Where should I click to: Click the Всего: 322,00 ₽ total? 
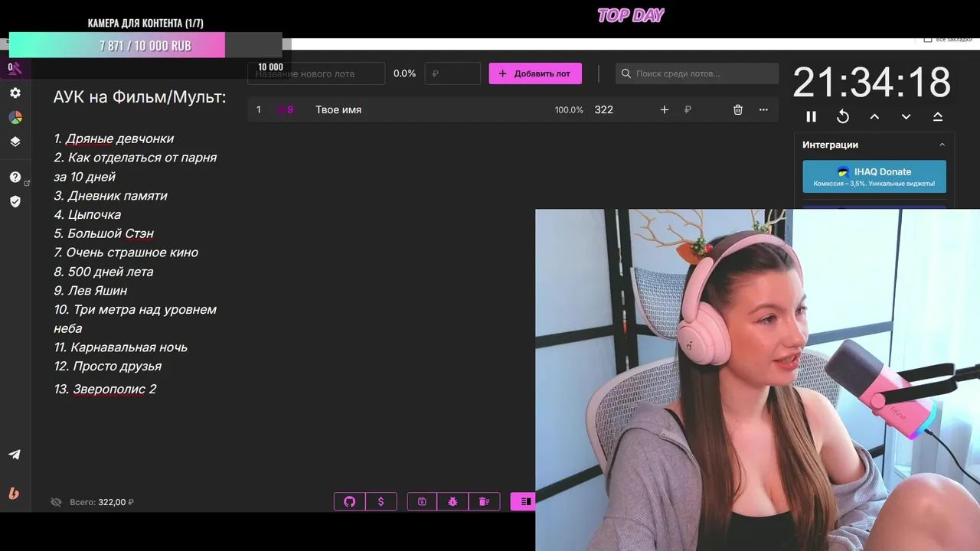click(102, 502)
